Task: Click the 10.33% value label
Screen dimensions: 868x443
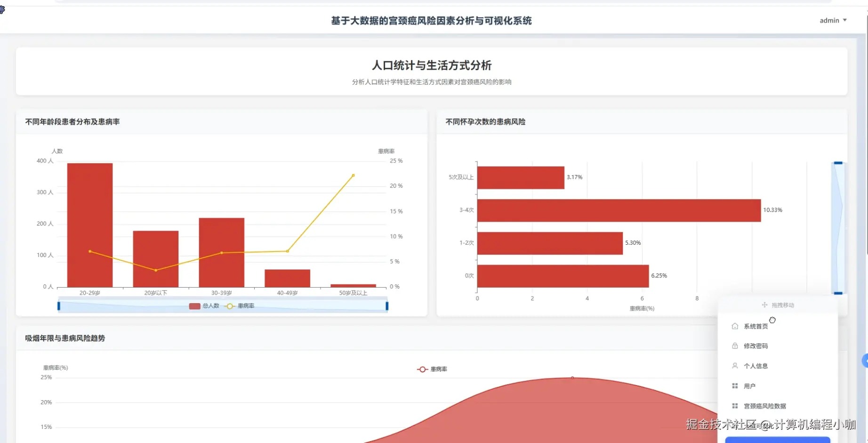Action: [772, 210]
